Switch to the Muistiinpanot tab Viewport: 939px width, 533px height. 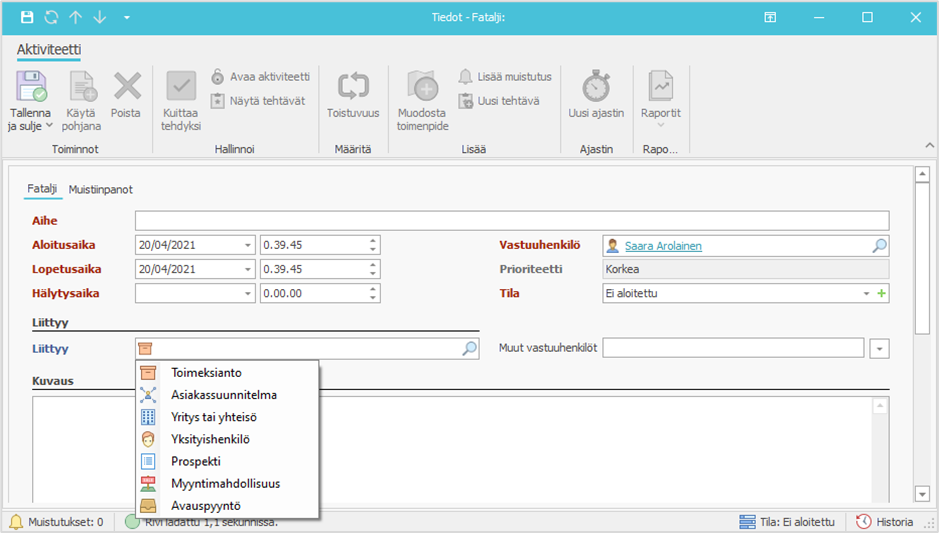[100, 189]
